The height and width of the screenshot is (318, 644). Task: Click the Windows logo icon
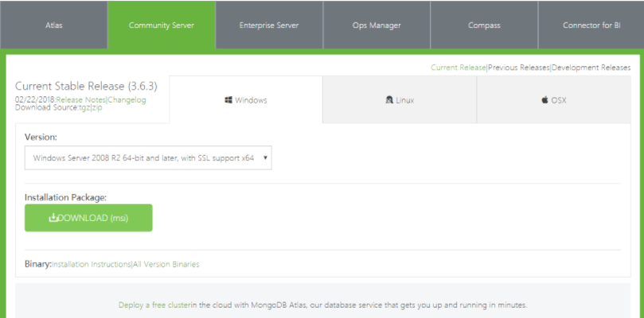tap(228, 99)
